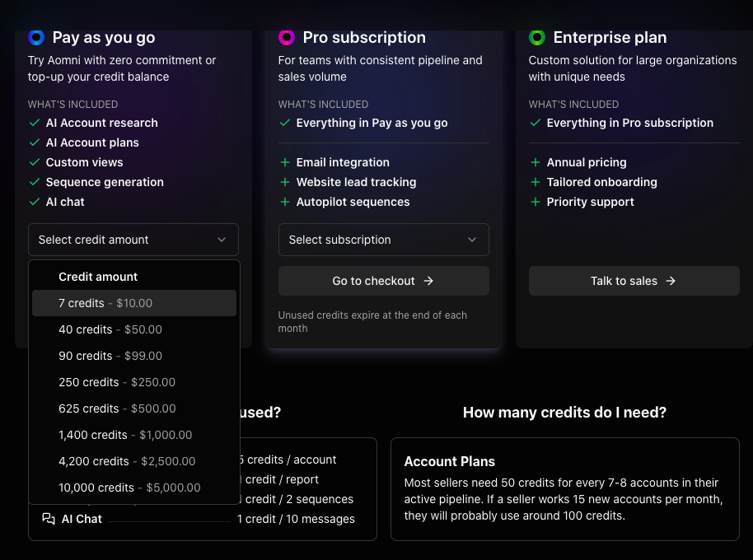Click the Talk to sales button

click(x=634, y=281)
